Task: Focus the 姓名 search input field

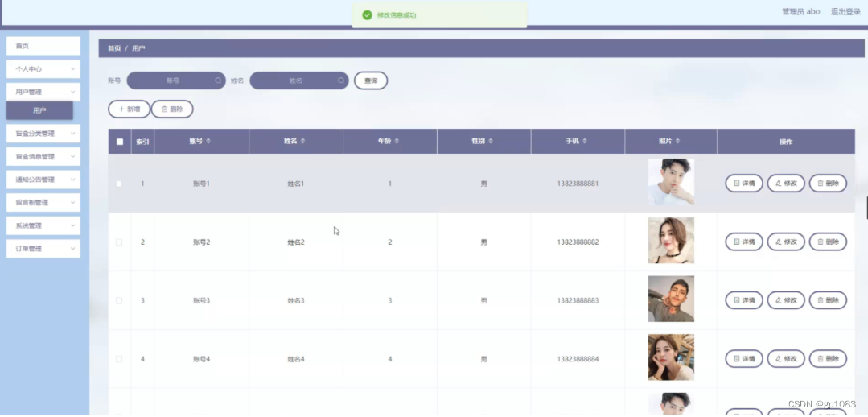Action: coord(299,81)
